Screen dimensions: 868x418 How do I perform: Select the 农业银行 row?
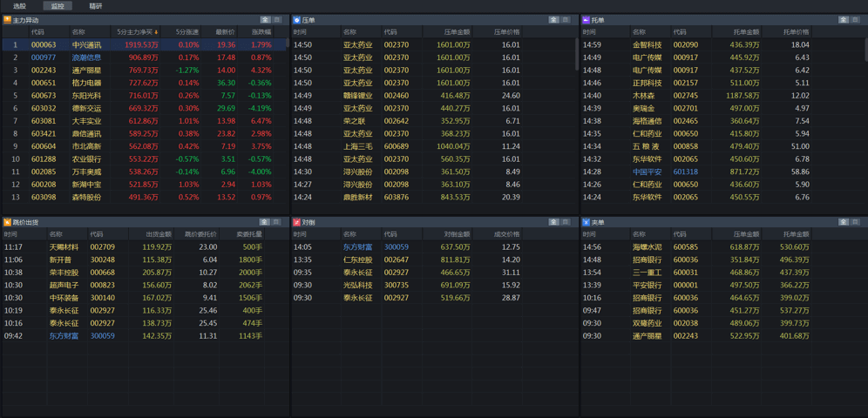(144, 159)
